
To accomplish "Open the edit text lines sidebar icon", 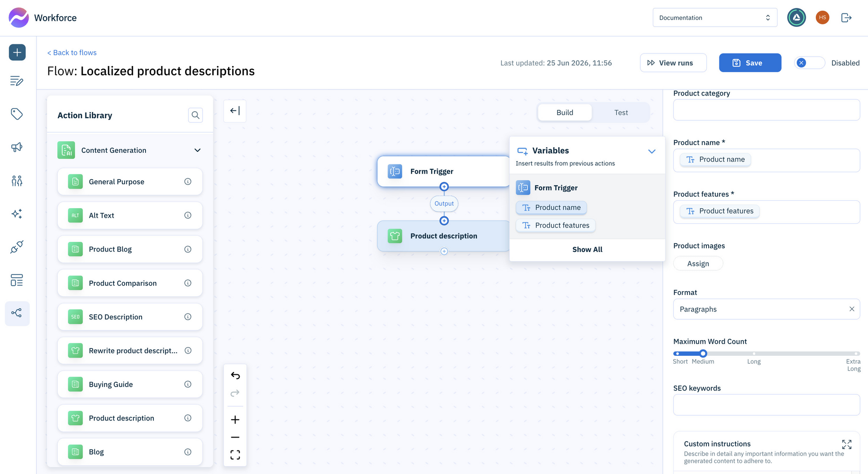I will 17,81.
